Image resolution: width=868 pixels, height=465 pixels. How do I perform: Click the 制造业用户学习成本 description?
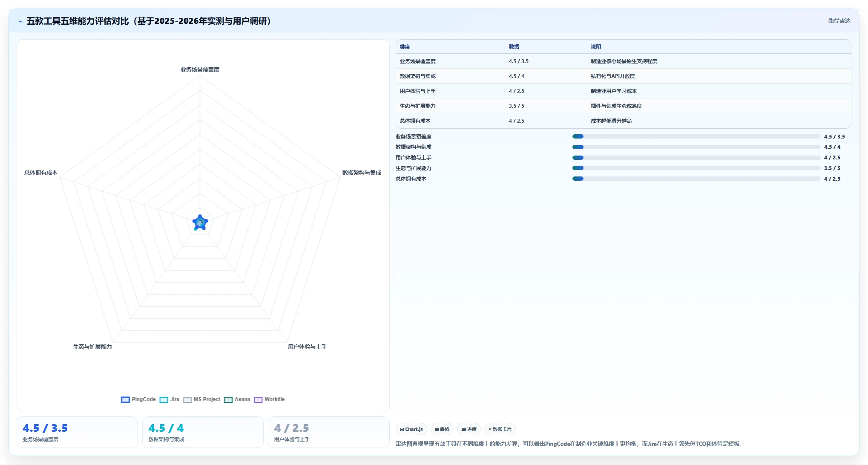click(614, 91)
